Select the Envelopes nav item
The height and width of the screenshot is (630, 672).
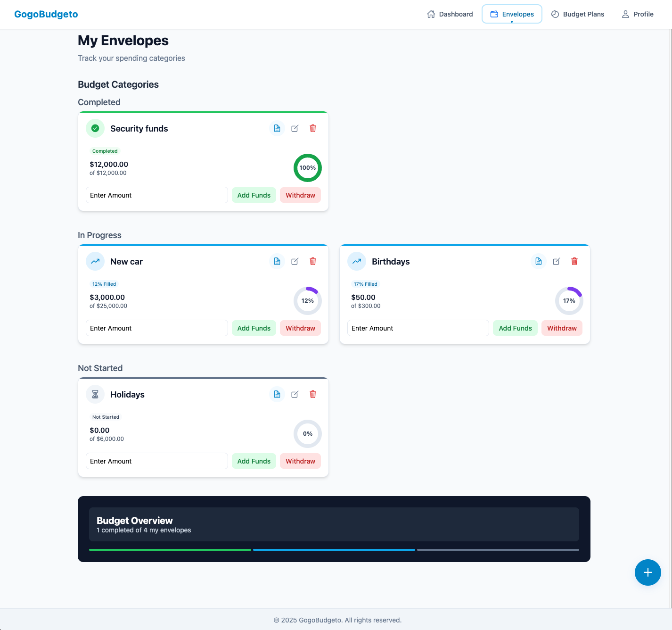[512, 14]
